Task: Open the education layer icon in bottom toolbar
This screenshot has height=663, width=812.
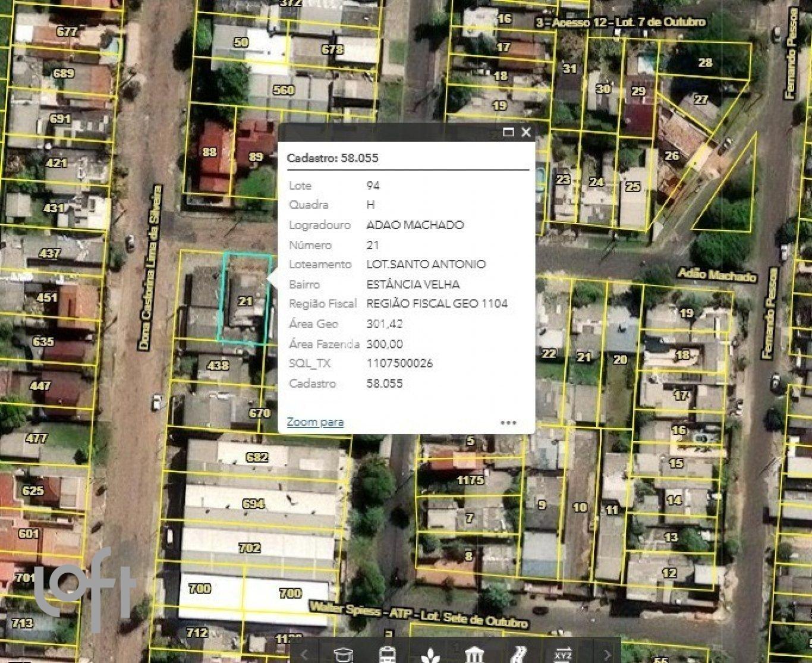Action: 344,654
